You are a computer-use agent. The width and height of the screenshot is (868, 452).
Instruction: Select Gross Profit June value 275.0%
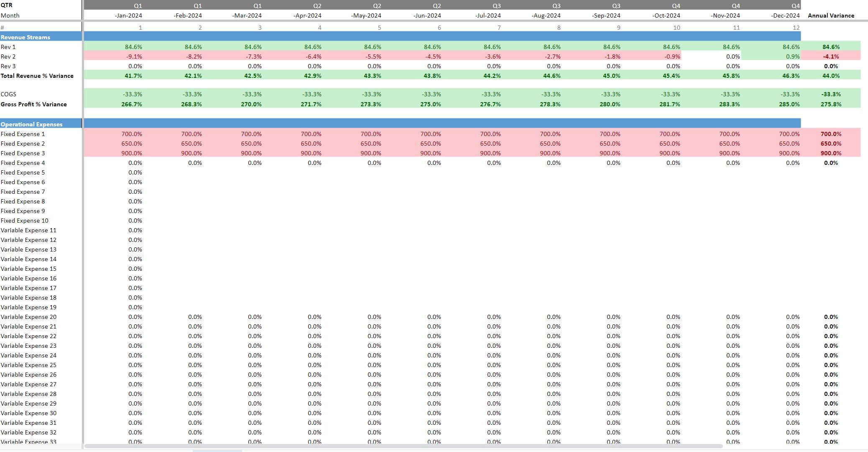pyautogui.click(x=431, y=104)
